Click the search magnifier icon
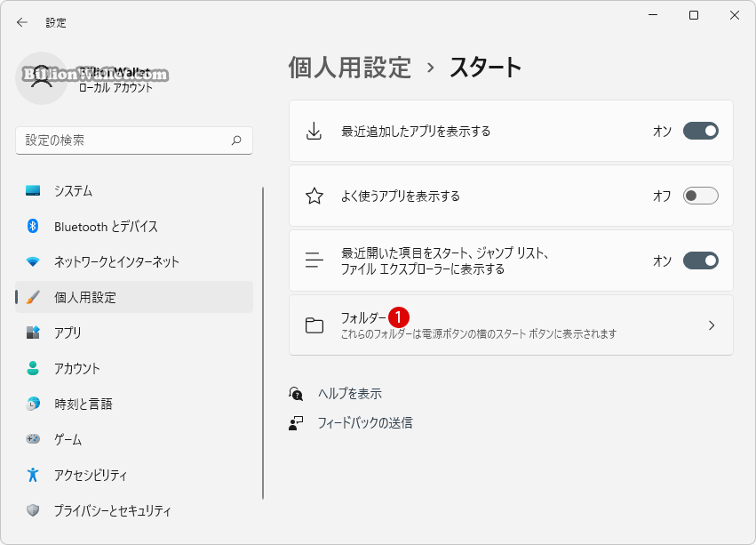756x545 pixels. pos(236,140)
